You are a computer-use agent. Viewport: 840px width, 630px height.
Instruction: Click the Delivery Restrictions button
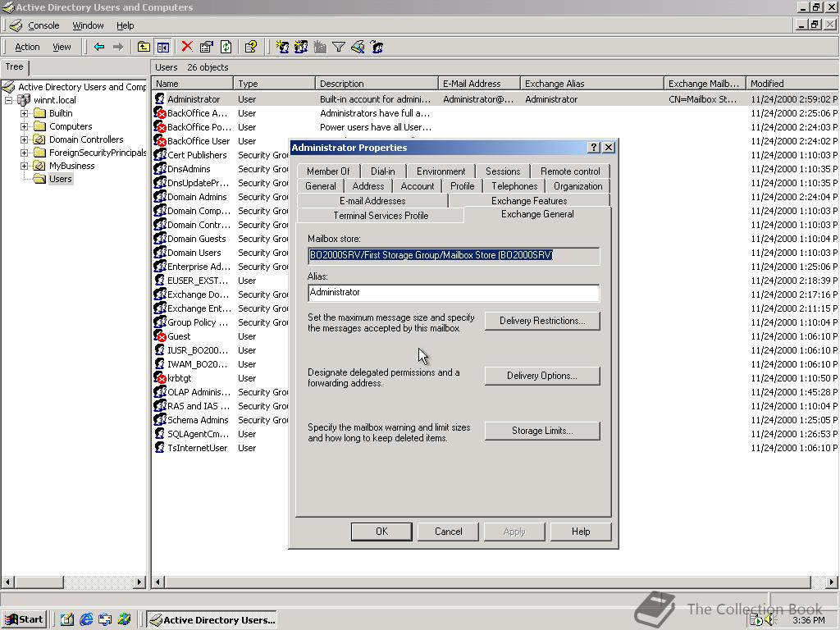coord(542,321)
